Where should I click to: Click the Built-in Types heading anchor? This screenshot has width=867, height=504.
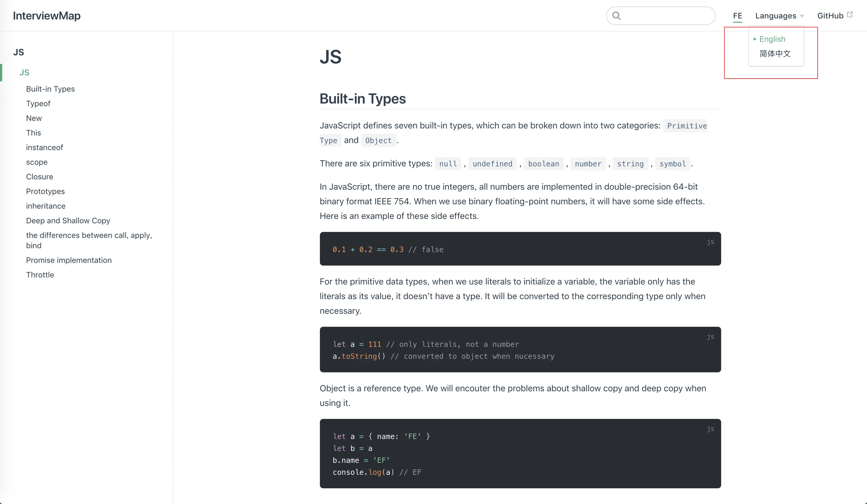point(363,99)
